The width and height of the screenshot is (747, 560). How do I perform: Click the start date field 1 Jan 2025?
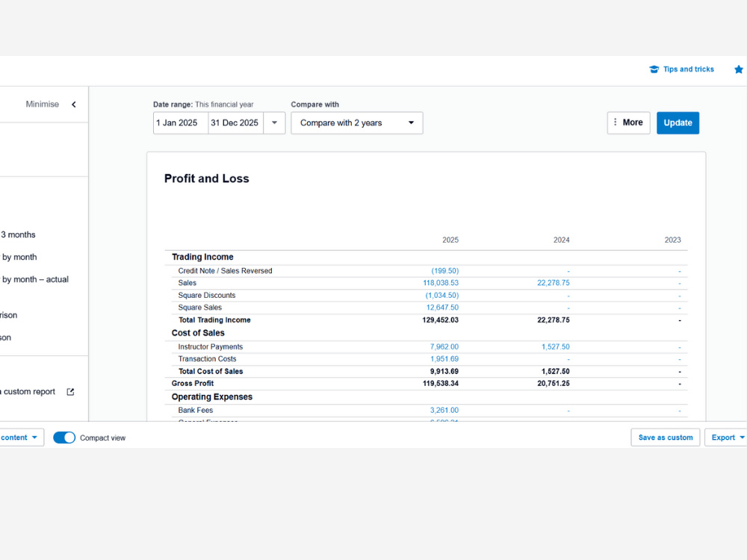(x=181, y=123)
